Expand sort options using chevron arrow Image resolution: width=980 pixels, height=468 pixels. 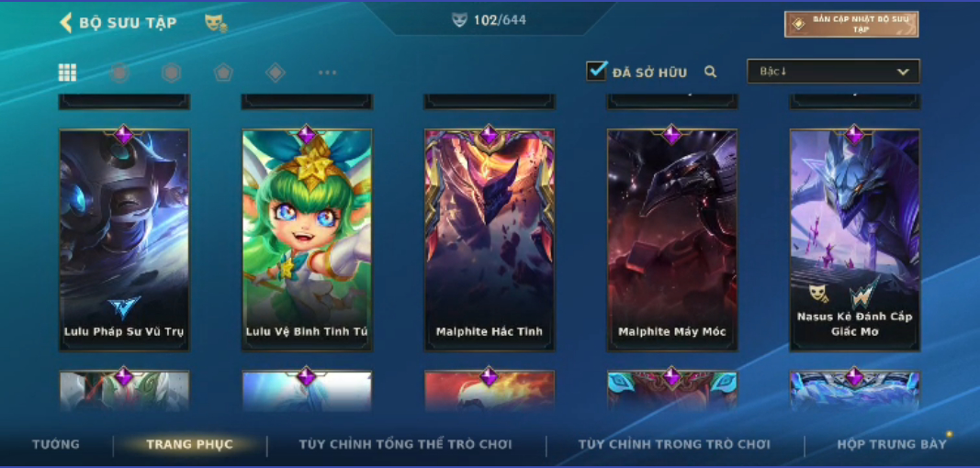[x=903, y=72]
